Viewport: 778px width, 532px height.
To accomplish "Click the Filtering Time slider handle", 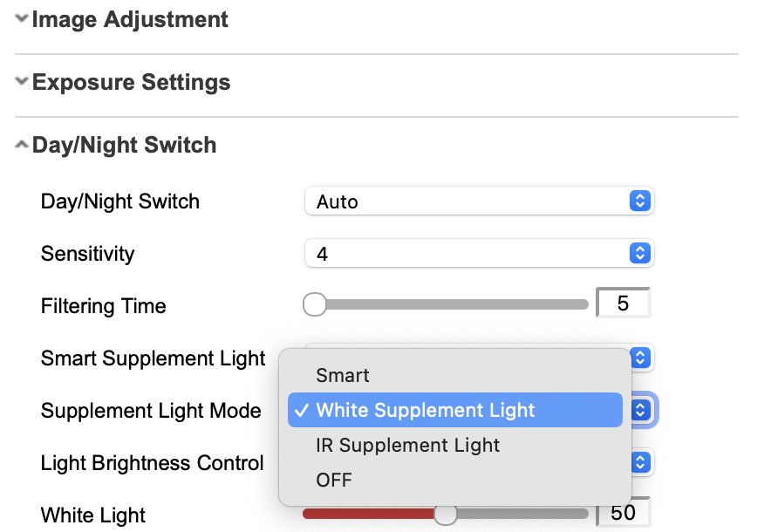I will click(x=315, y=304).
